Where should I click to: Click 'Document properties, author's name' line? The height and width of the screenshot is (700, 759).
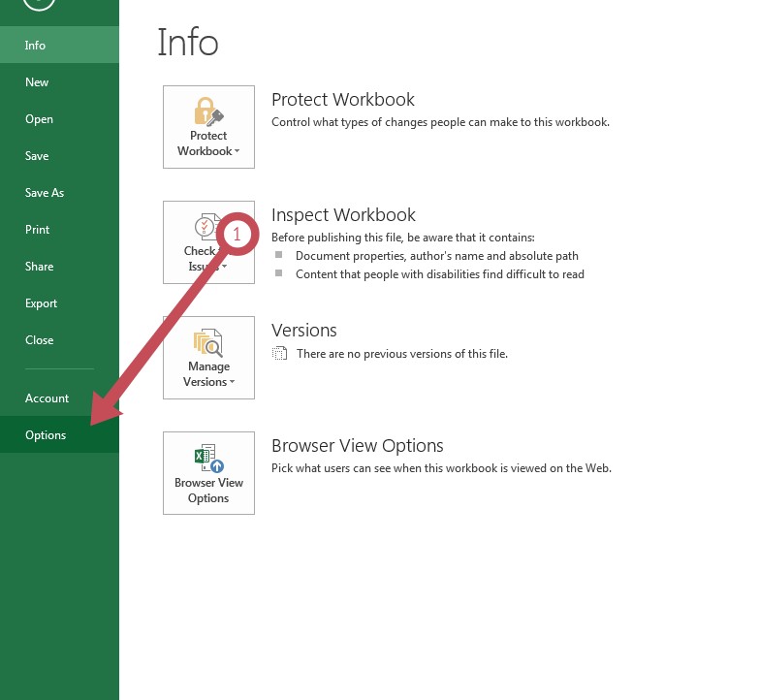coord(436,256)
